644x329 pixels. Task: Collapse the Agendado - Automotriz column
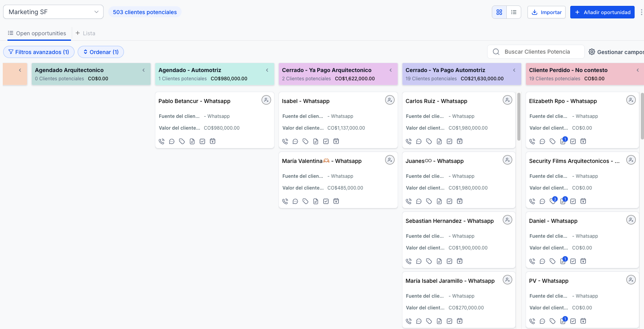point(267,70)
